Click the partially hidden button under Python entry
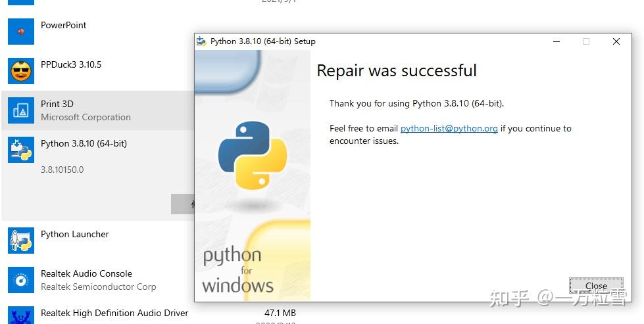644x324 pixels. (x=183, y=204)
